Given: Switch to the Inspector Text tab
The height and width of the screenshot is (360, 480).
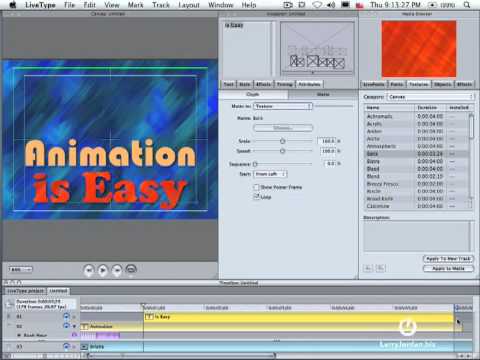Looking at the screenshot, I should pos(229,84).
